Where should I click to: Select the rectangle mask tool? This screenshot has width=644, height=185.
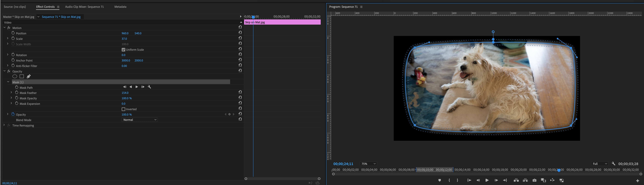pos(22,76)
